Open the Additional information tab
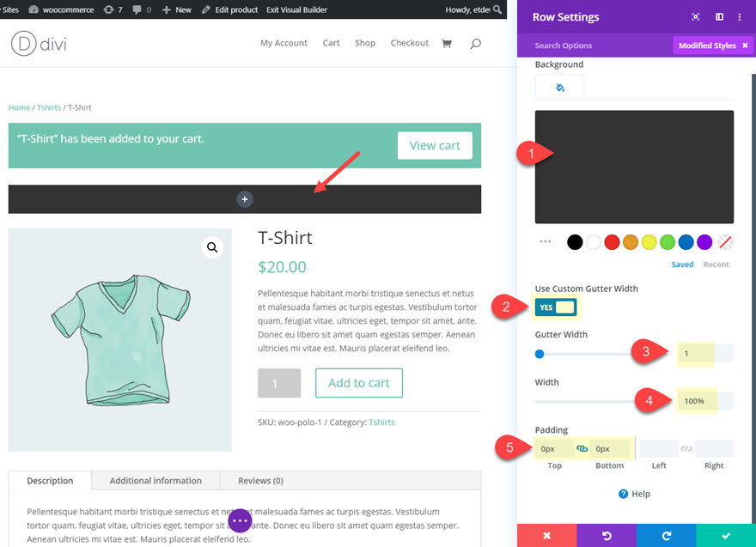Viewport: 756px width, 547px height. (x=155, y=481)
